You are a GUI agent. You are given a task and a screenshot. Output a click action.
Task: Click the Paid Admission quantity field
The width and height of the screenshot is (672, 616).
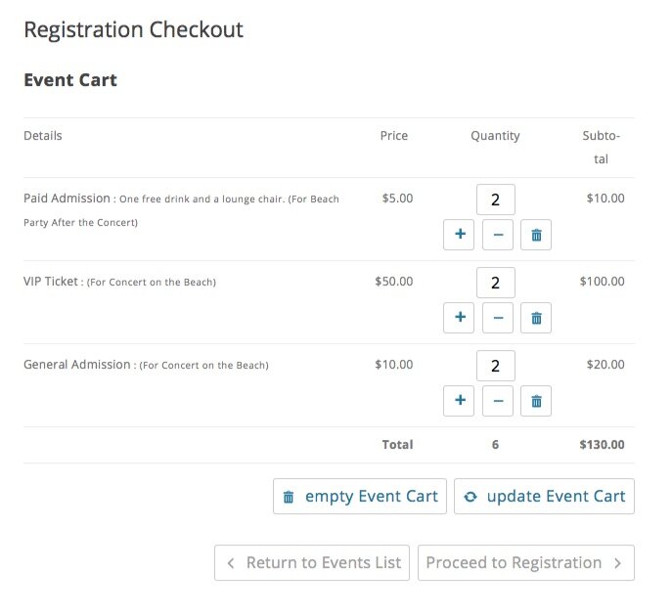tap(496, 199)
